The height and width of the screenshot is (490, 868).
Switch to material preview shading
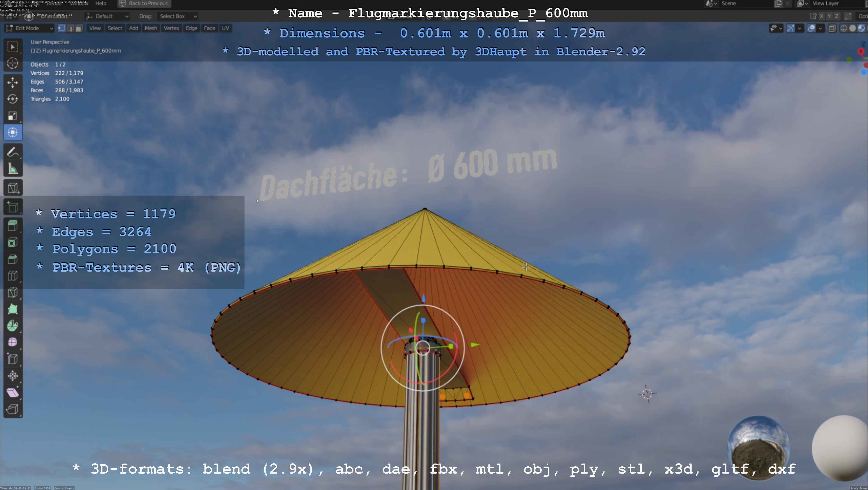click(861, 28)
